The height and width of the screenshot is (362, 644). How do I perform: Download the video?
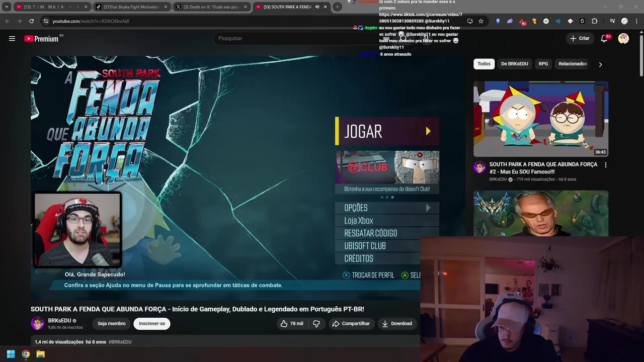coord(397,324)
